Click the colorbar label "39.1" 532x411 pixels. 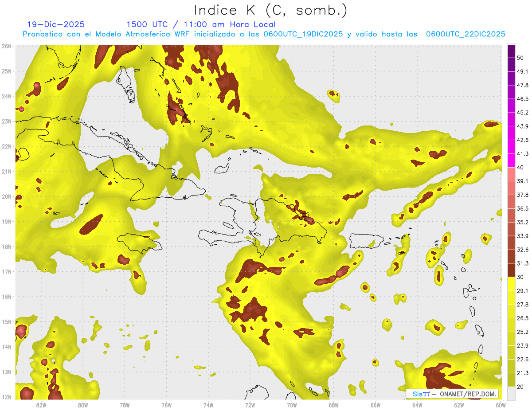click(523, 181)
